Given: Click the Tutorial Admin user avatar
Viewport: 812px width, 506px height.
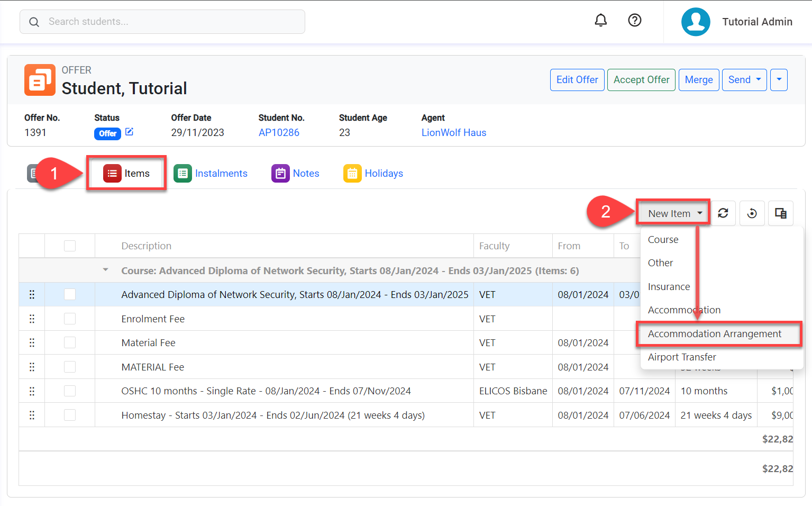Looking at the screenshot, I should coord(696,22).
